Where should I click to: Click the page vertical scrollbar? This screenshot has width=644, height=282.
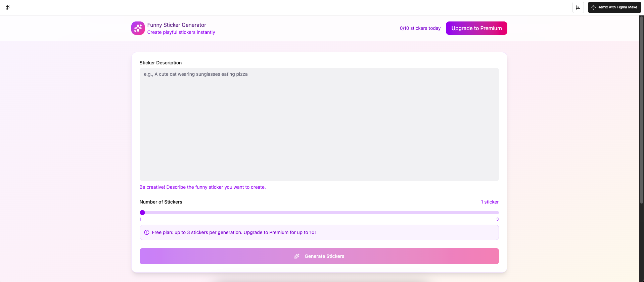click(x=641, y=111)
